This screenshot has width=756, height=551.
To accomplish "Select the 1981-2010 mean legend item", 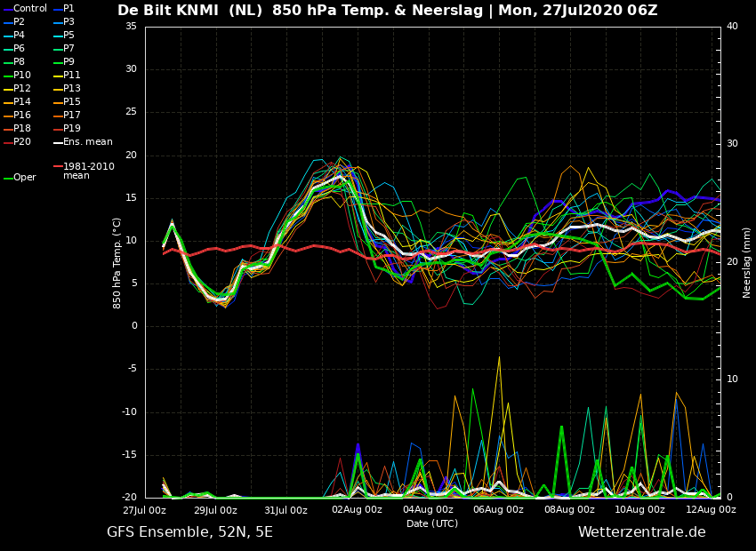I will tap(84, 171).
